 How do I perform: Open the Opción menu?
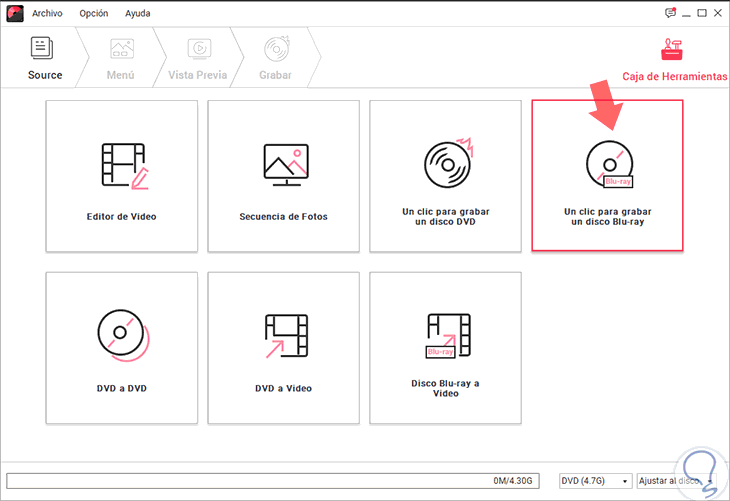(x=94, y=14)
